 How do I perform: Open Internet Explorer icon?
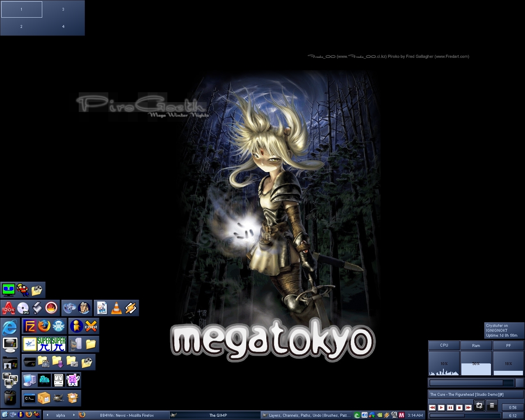(10, 327)
